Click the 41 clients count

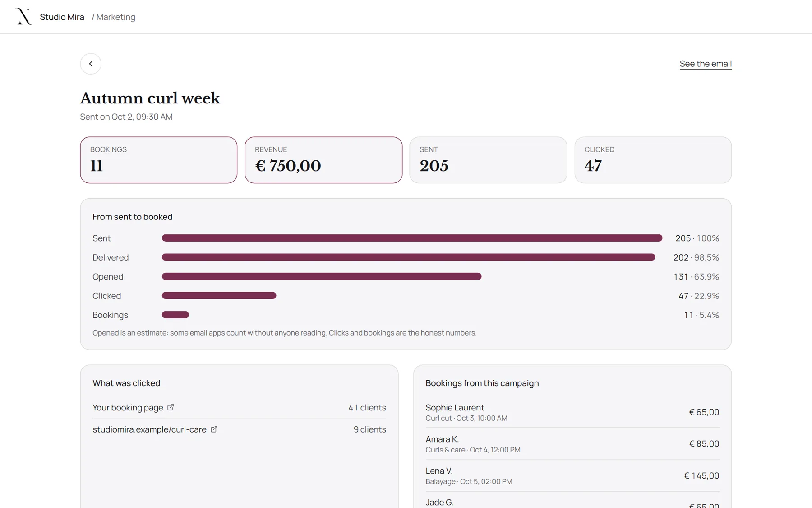367,407
